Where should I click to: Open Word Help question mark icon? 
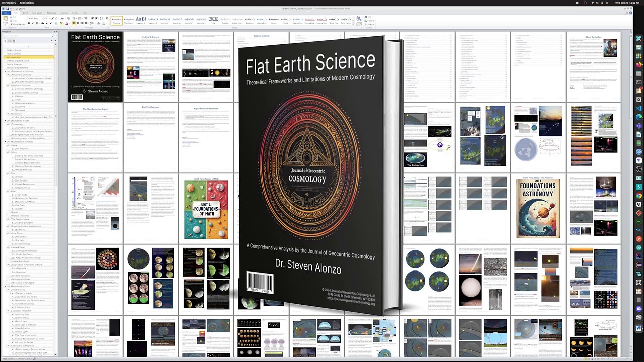630,13
